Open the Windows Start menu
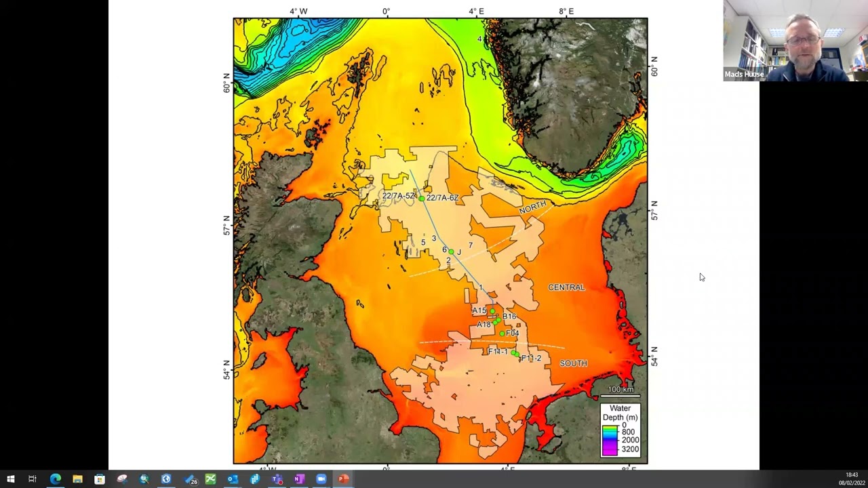Image resolution: width=868 pixels, height=488 pixels. coord(10,479)
